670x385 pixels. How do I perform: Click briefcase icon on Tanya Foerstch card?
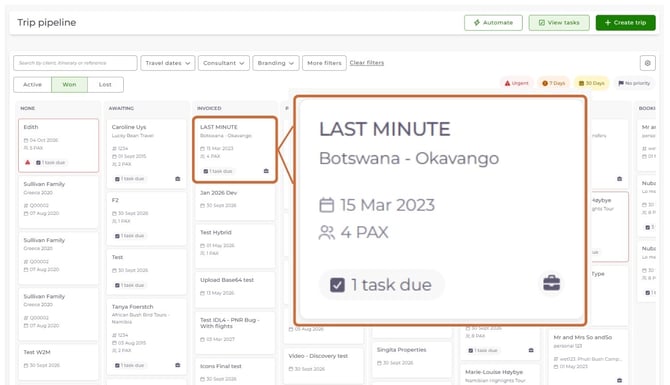[178, 365]
